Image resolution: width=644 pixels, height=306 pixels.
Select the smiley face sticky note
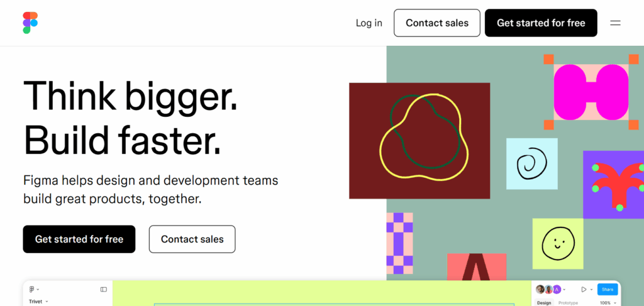[558, 244]
